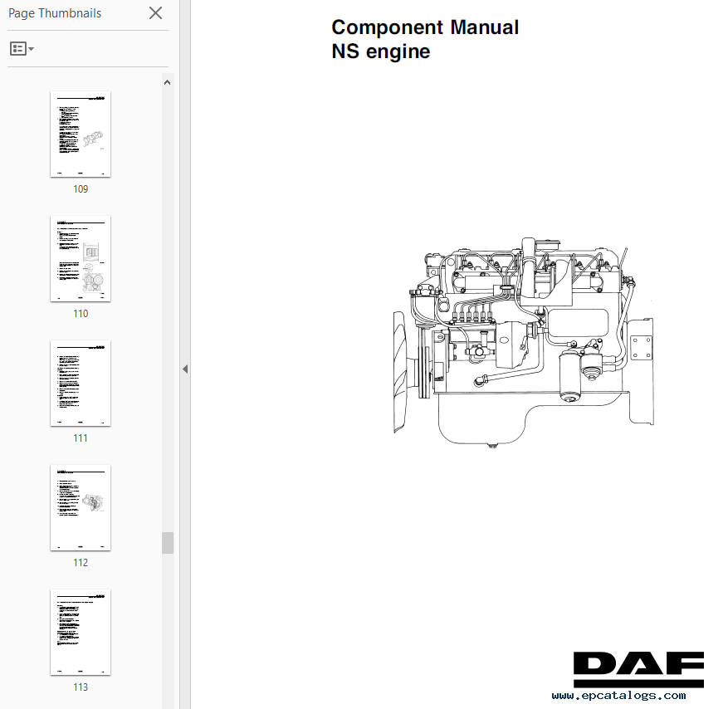Click the thumbnail panel scrollbar handle

click(168, 543)
